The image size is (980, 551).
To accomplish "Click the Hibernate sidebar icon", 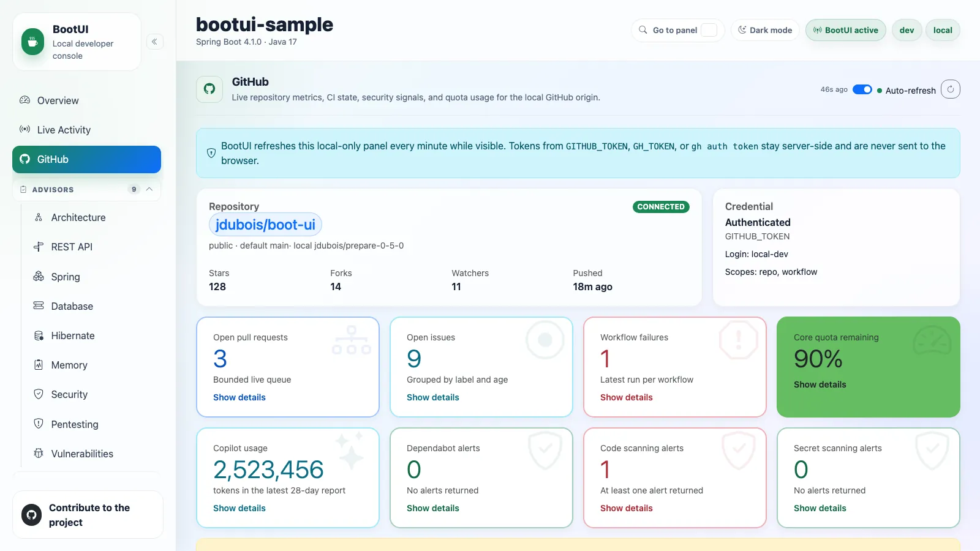I will point(39,335).
